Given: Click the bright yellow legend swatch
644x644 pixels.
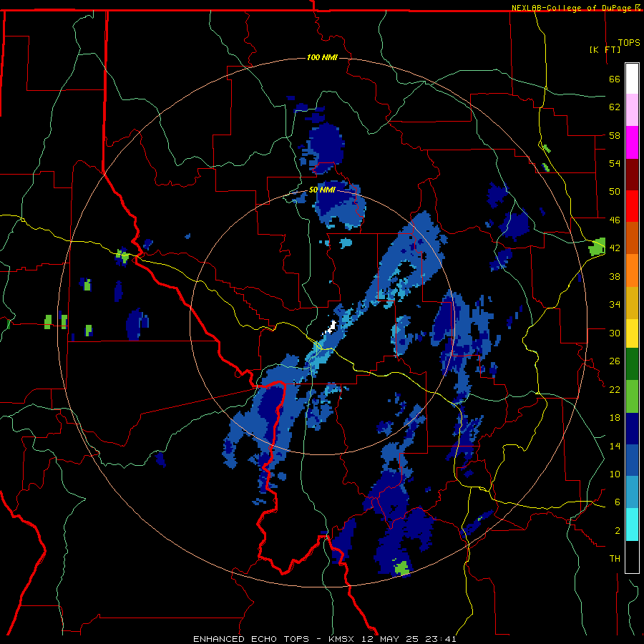Looking at the screenshot, I should tap(632, 333).
